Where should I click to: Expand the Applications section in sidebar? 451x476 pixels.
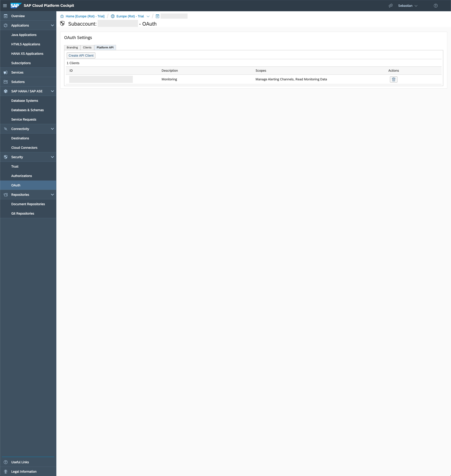pos(52,25)
